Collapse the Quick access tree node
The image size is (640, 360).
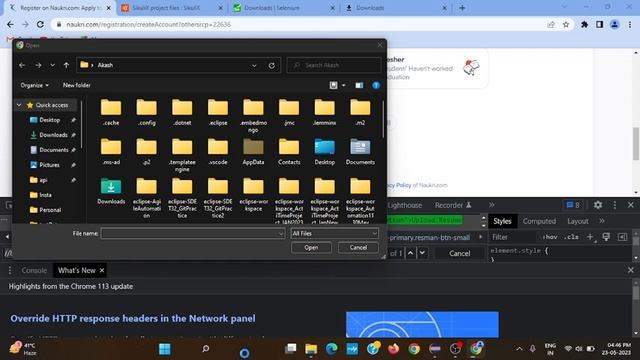coord(19,105)
